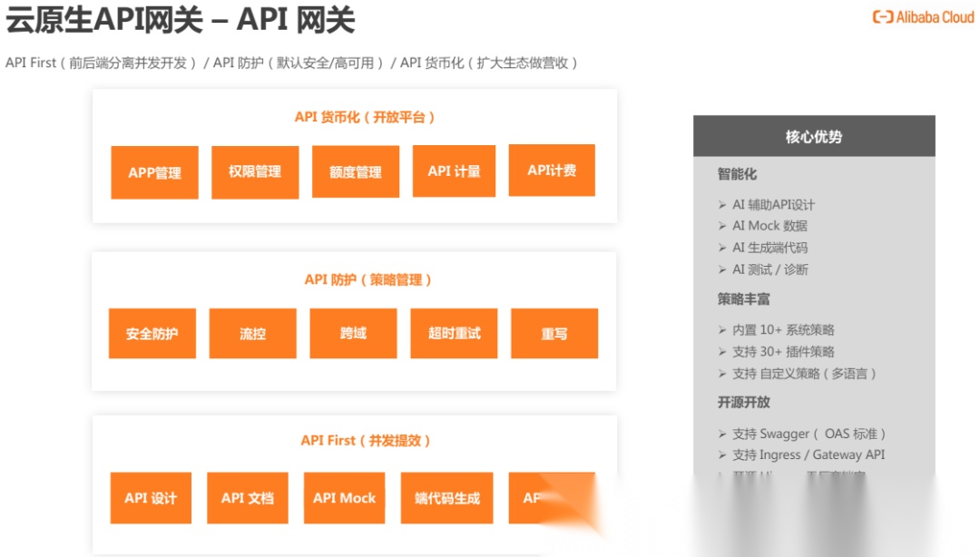Select the 支持 Swagger (OAS 标准) bullet
980x557 pixels.
(x=802, y=434)
